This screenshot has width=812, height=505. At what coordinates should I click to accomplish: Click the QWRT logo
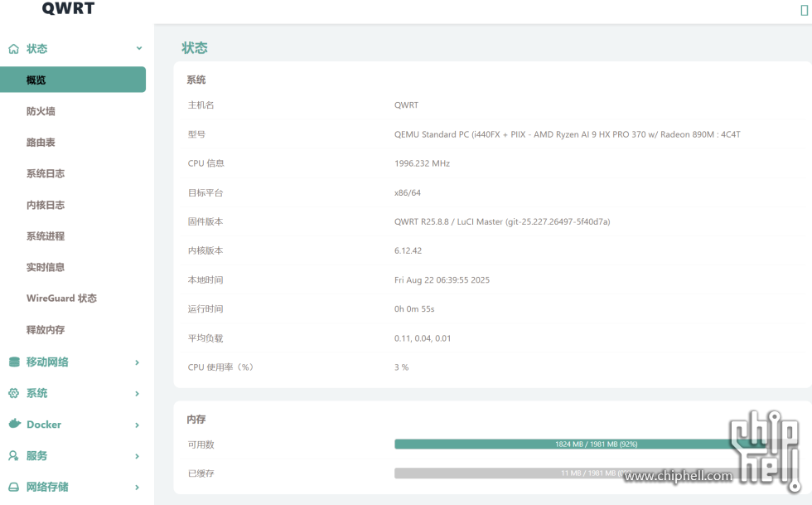68,8
